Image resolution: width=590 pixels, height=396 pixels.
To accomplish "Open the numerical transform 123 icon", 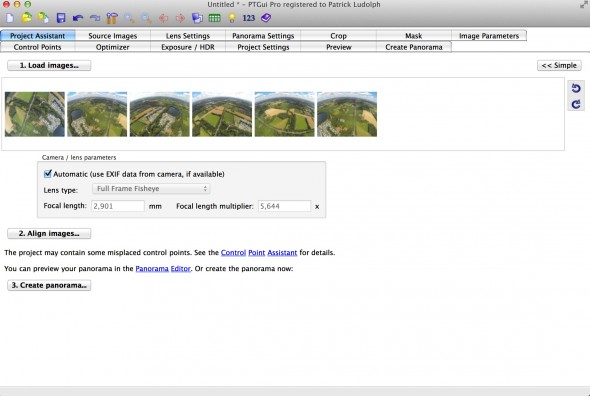I will point(248,18).
